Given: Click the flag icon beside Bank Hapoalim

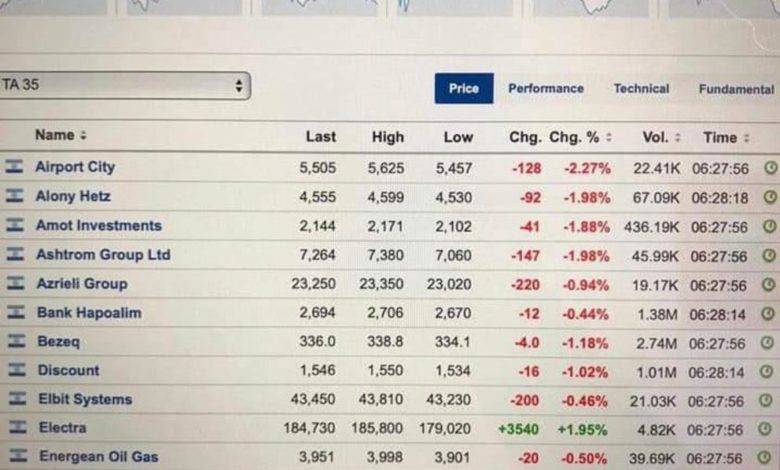Looking at the screenshot, I should point(15,313).
